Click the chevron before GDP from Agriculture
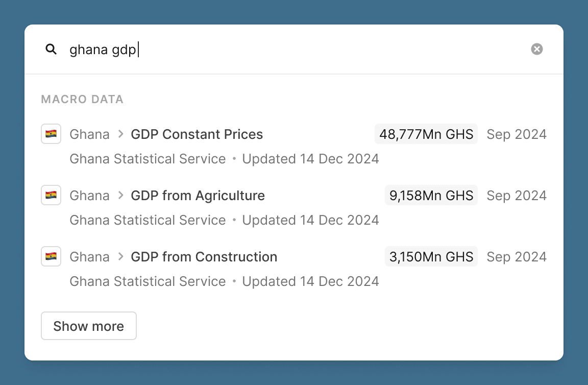 click(x=120, y=195)
